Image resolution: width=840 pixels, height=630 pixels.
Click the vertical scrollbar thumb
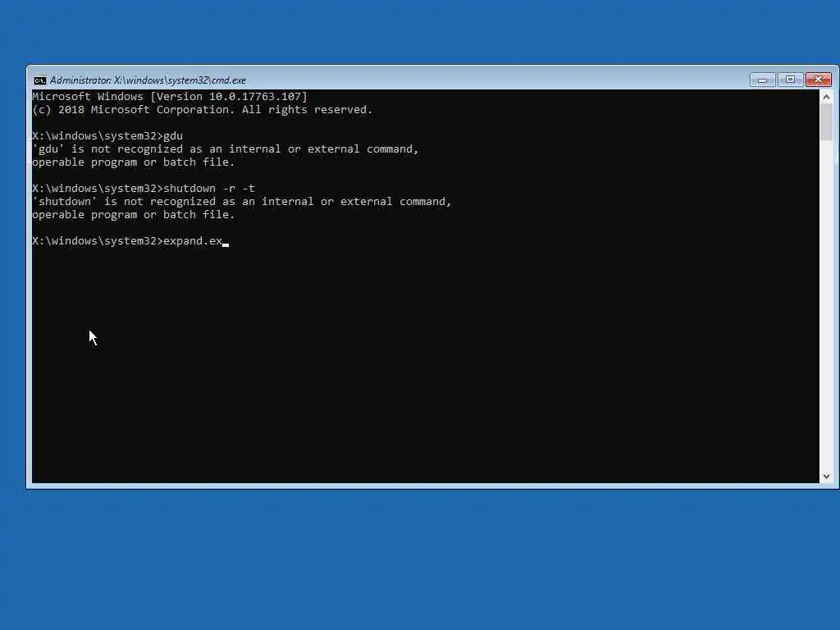point(826,122)
